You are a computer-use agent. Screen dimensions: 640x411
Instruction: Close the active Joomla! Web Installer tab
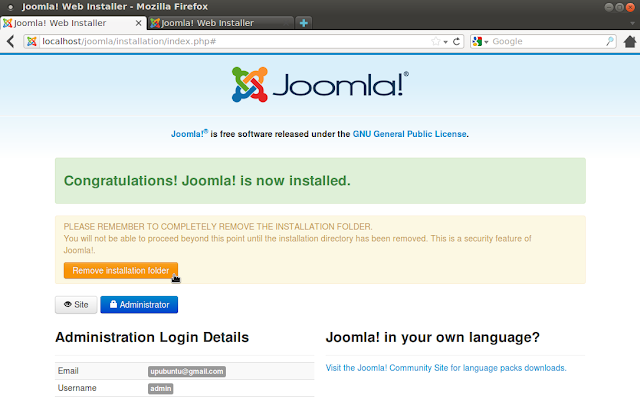(138, 23)
